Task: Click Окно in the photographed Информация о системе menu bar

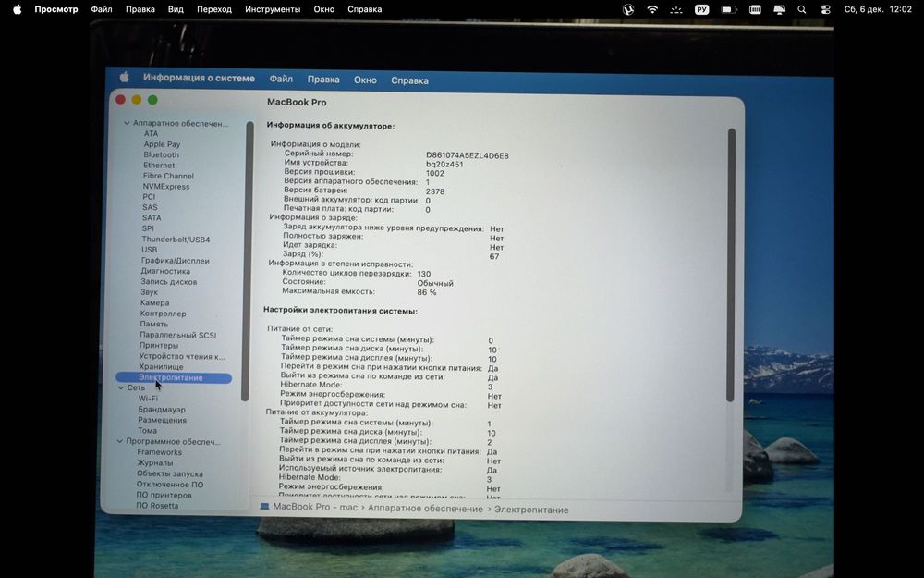Action: pyautogui.click(x=365, y=80)
